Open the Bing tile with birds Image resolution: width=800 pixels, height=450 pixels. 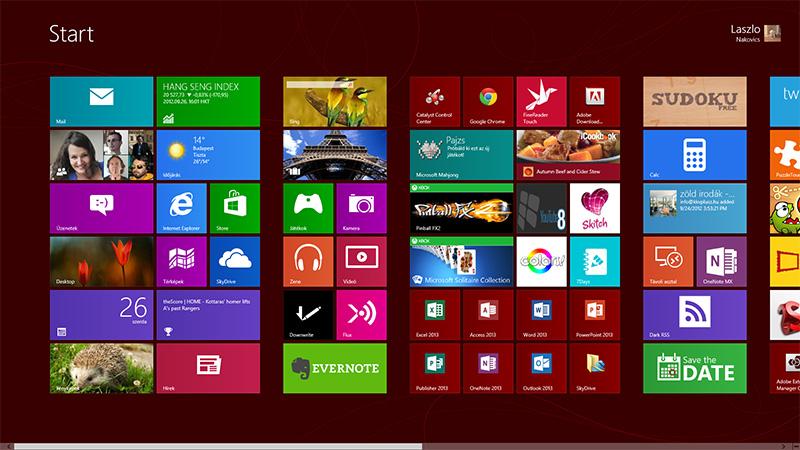[335, 102]
